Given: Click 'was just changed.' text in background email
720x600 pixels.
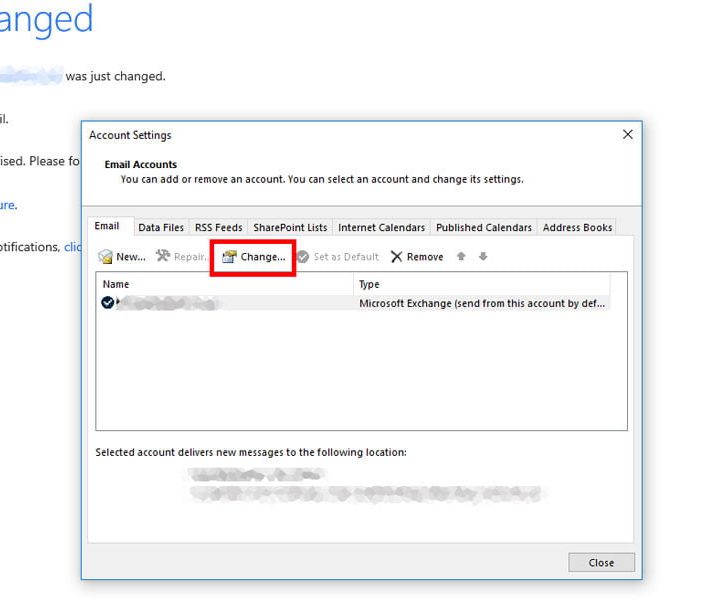Looking at the screenshot, I should tap(115, 76).
